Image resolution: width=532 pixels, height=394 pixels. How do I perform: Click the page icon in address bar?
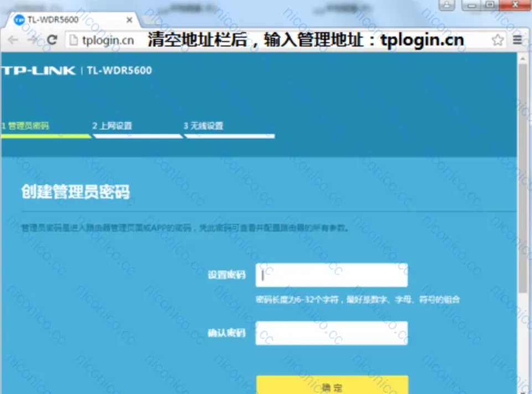coord(73,40)
